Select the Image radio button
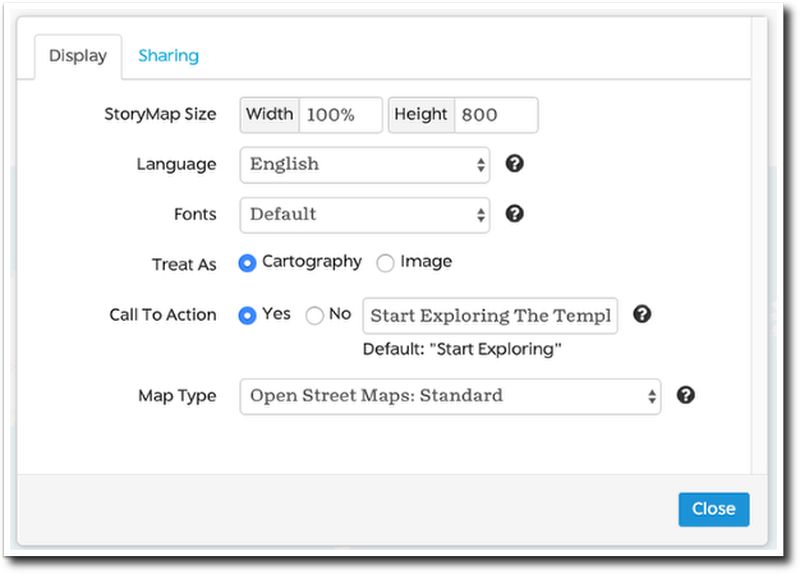The height and width of the screenshot is (574, 800). 385,263
